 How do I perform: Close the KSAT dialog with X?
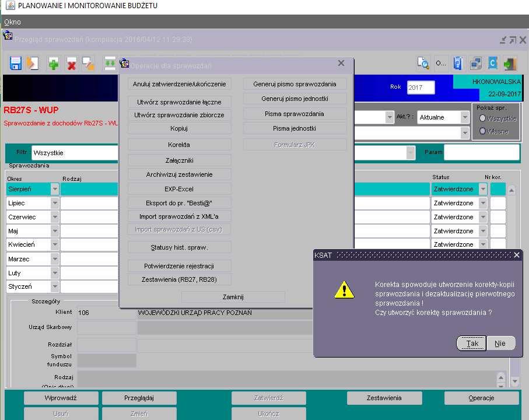point(517,255)
